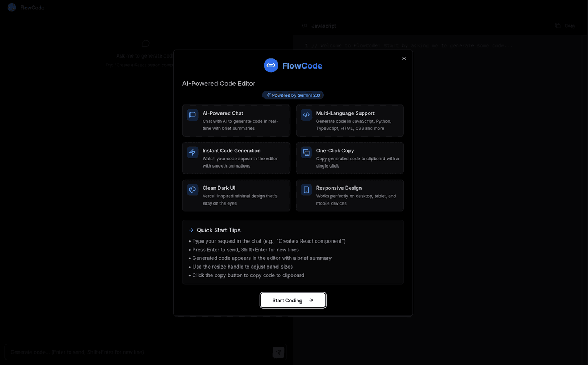This screenshot has width=588, height=365.
Task: Click the 'AI-Powered Code Editor' heading
Action: pyautogui.click(x=219, y=84)
